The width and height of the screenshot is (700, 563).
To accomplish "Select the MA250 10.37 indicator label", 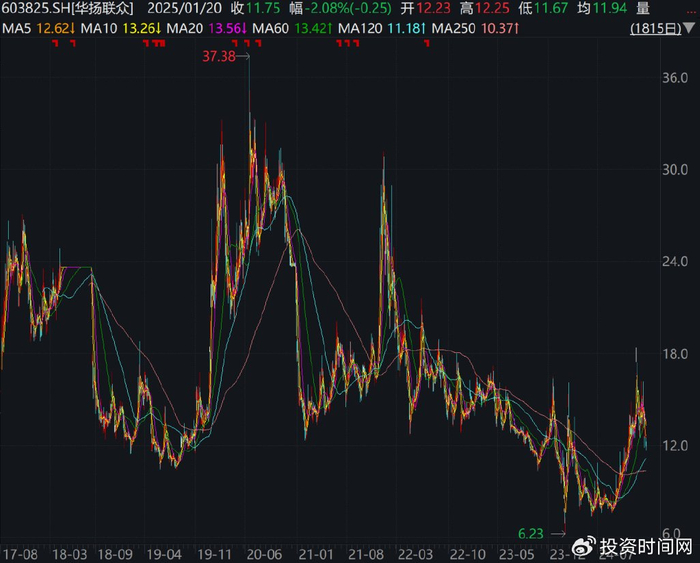I will (475, 29).
